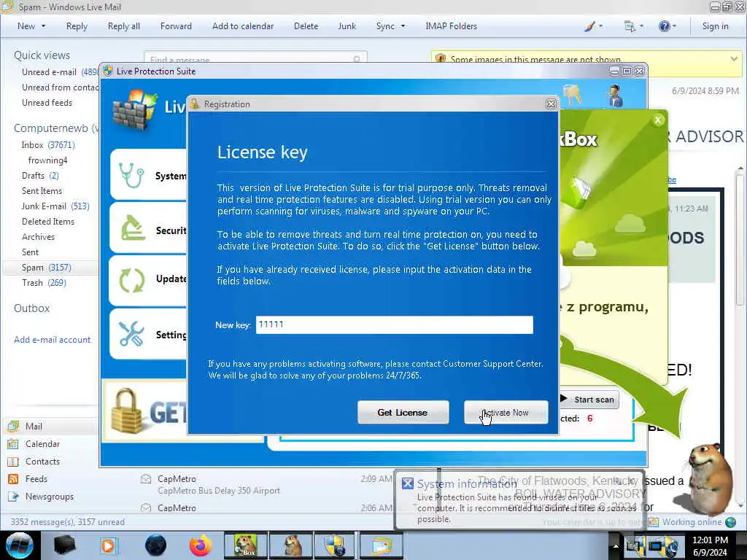Close the green Box ad popup

pyautogui.click(x=658, y=120)
